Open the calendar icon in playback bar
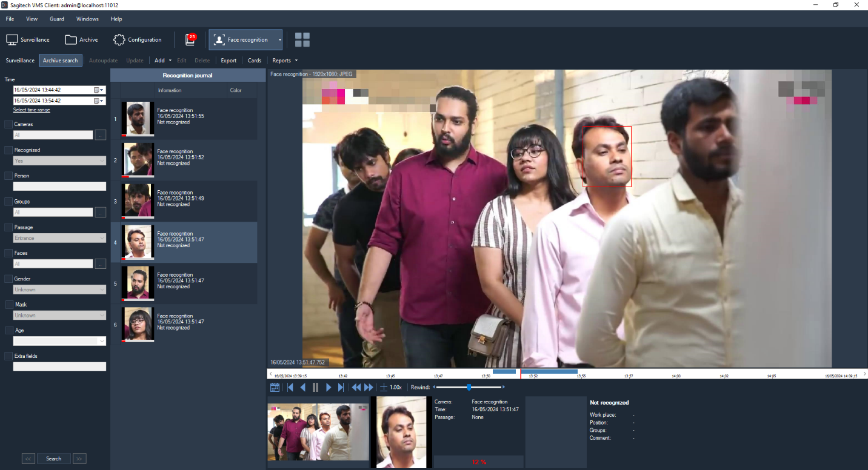This screenshot has height=470, width=868. (275, 387)
